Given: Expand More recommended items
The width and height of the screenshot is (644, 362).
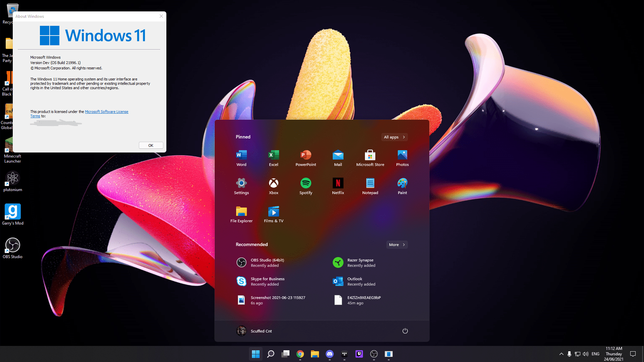Looking at the screenshot, I should 397,244.
